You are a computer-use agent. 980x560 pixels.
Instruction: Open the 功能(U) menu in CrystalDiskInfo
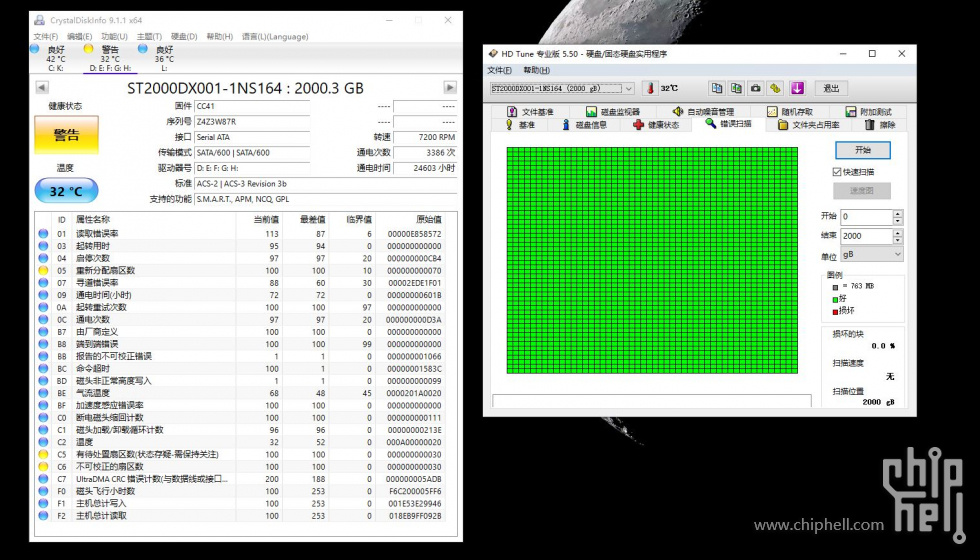[114, 37]
